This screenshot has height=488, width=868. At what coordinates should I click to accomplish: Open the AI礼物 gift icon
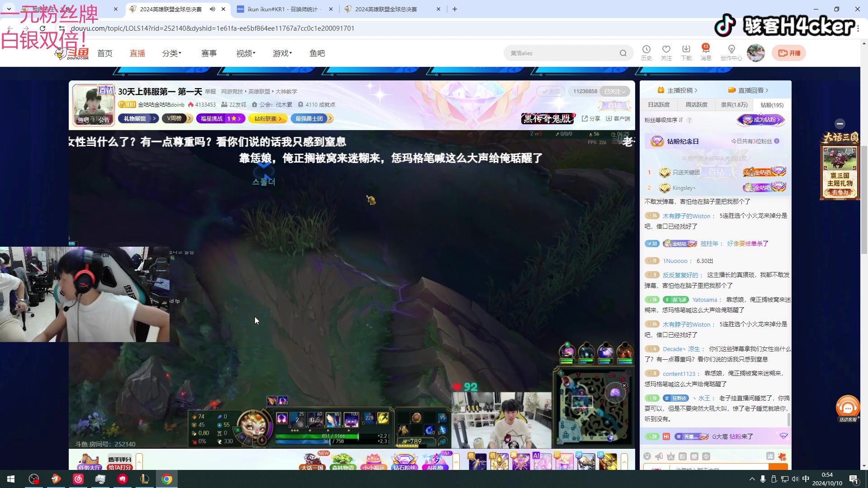tap(435, 462)
